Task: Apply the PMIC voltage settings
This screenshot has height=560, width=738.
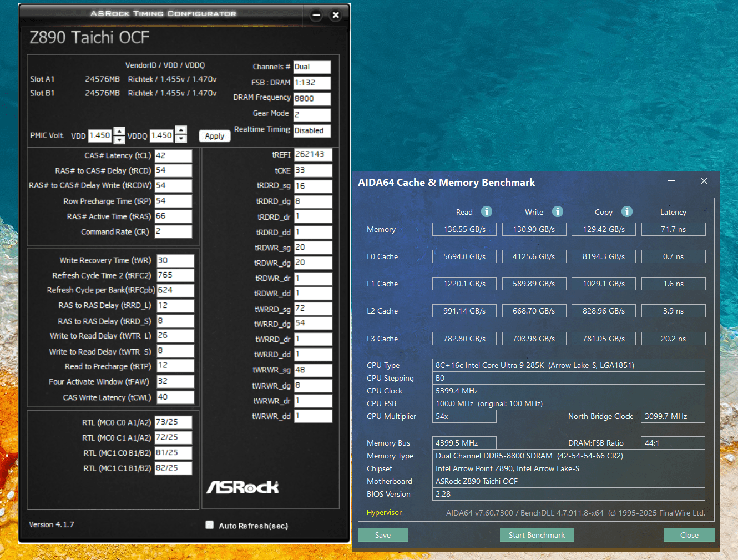Action: pyautogui.click(x=215, y=136)
